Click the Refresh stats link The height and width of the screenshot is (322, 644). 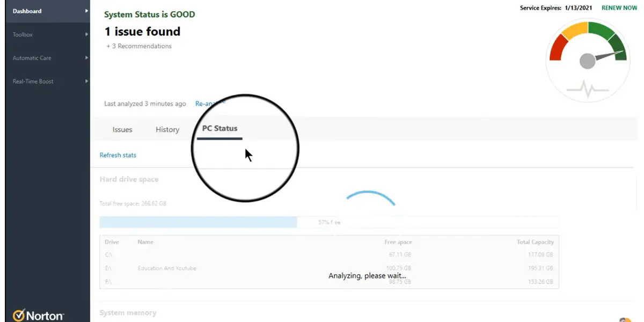pyautogui.click(x=118, y=155)
